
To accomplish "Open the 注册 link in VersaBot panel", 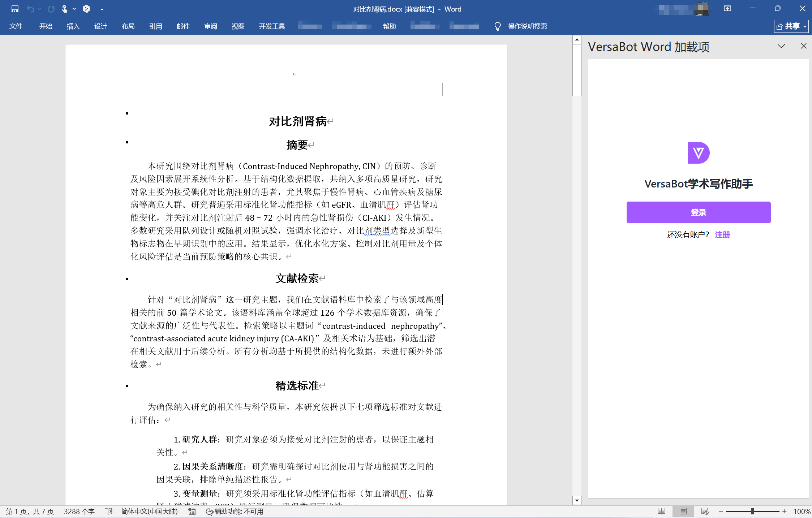I will (x=722, y=235).
